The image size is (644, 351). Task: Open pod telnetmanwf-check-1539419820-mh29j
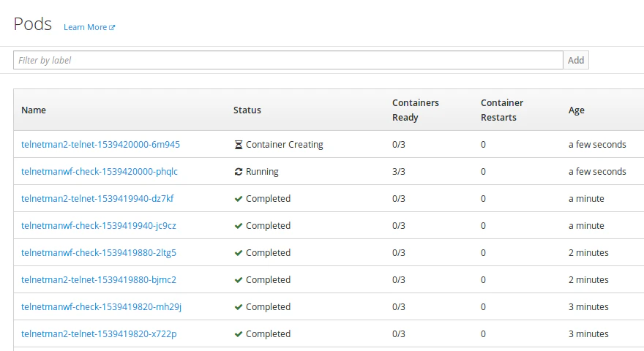[x=101, y=307]
